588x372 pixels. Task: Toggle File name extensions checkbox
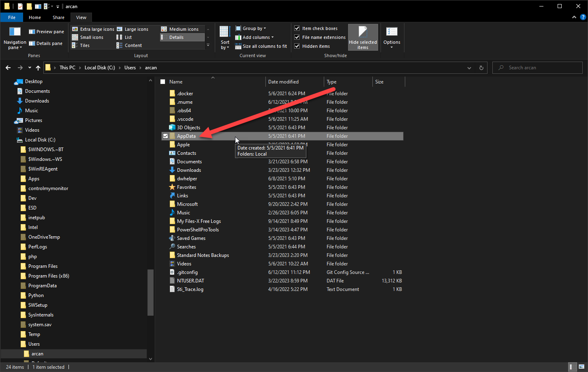(297, 37)
